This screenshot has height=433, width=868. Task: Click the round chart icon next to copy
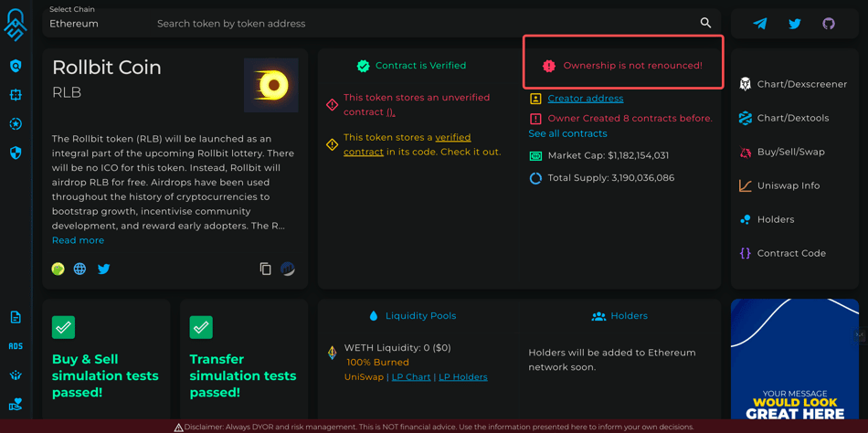pos(287,269)
